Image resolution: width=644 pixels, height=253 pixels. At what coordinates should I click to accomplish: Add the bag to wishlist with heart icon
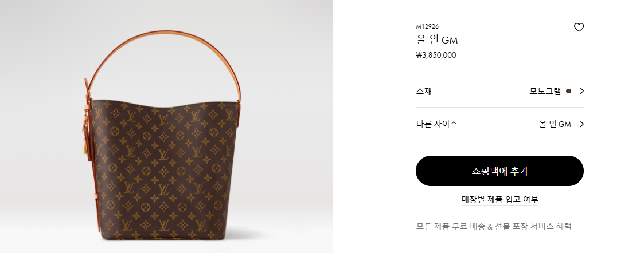click(x=578, y=27)
